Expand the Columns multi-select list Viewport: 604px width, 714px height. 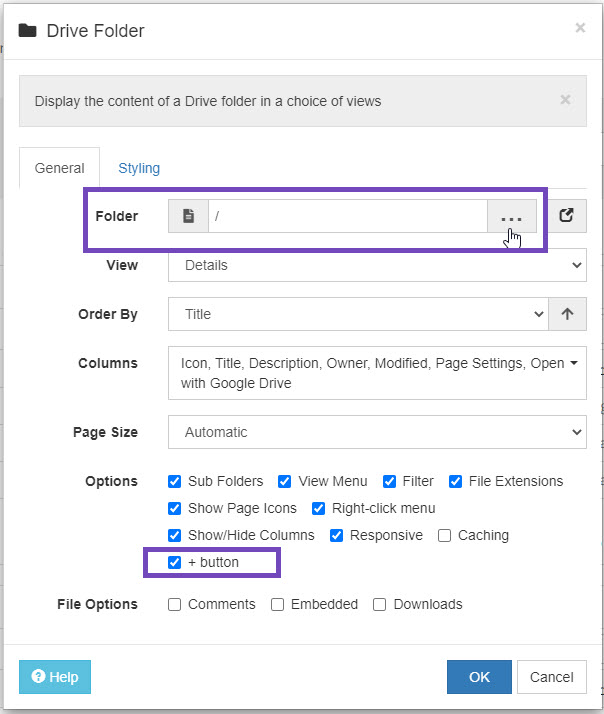(x=377, y=373)
